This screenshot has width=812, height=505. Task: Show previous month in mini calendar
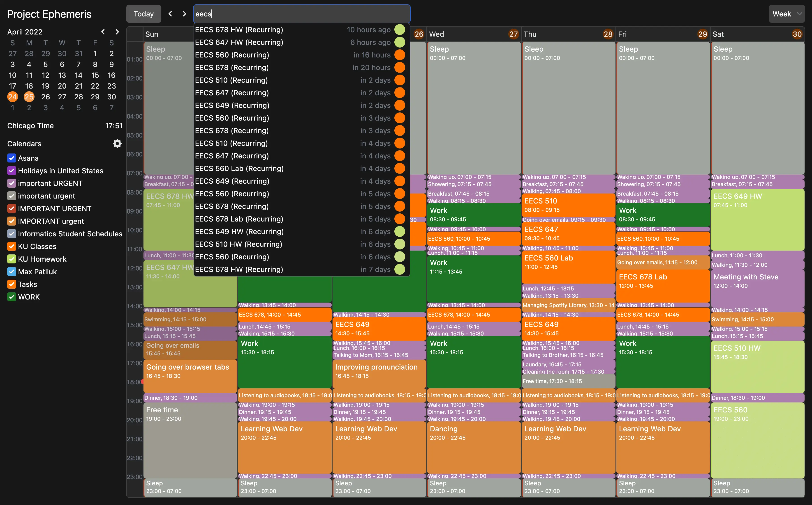[x=103, y=32]
